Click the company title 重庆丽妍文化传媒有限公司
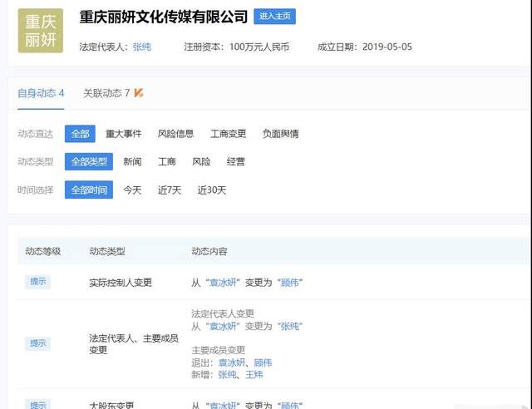 click(164, 17)
